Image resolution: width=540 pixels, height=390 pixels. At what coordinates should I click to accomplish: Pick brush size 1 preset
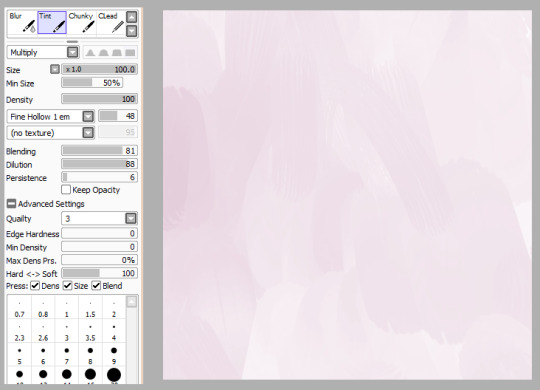(x=67, y=308)
